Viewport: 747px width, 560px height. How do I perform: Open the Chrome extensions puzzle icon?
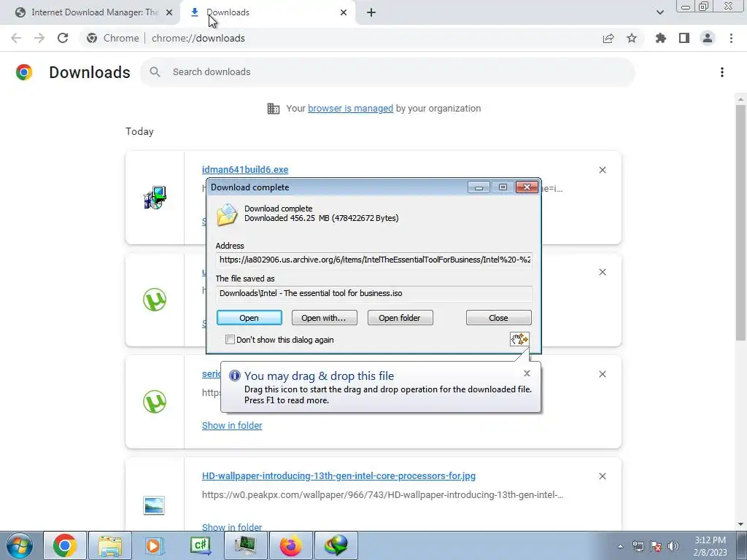tap(661, 38)
